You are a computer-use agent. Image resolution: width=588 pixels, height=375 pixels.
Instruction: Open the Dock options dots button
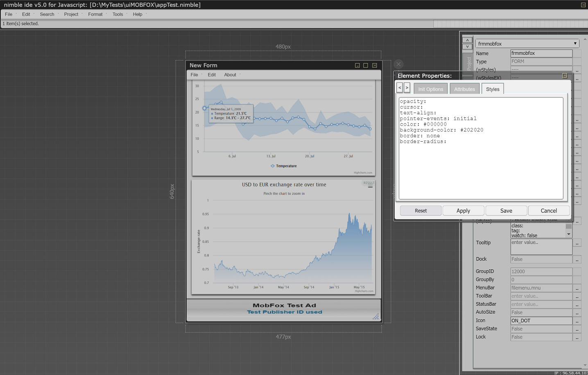coord(577,260)
